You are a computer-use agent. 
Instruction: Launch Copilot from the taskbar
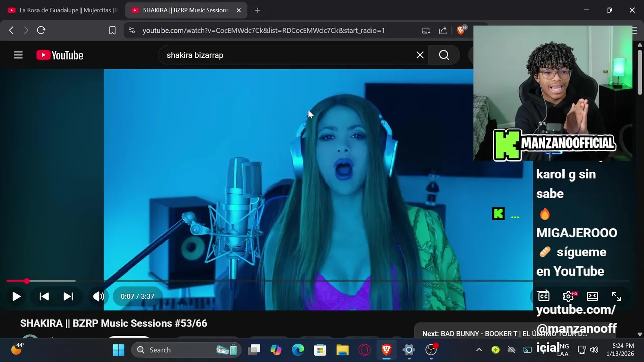tap(276, 350)
